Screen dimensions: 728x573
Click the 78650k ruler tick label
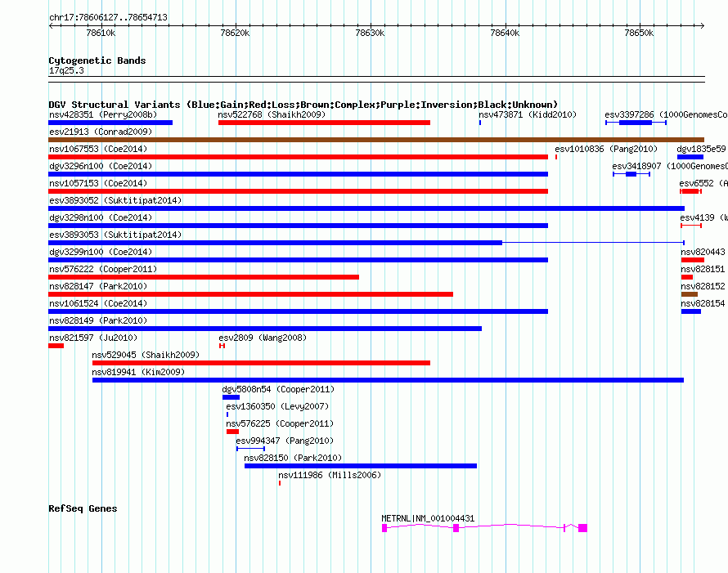(x=639, y=33)
